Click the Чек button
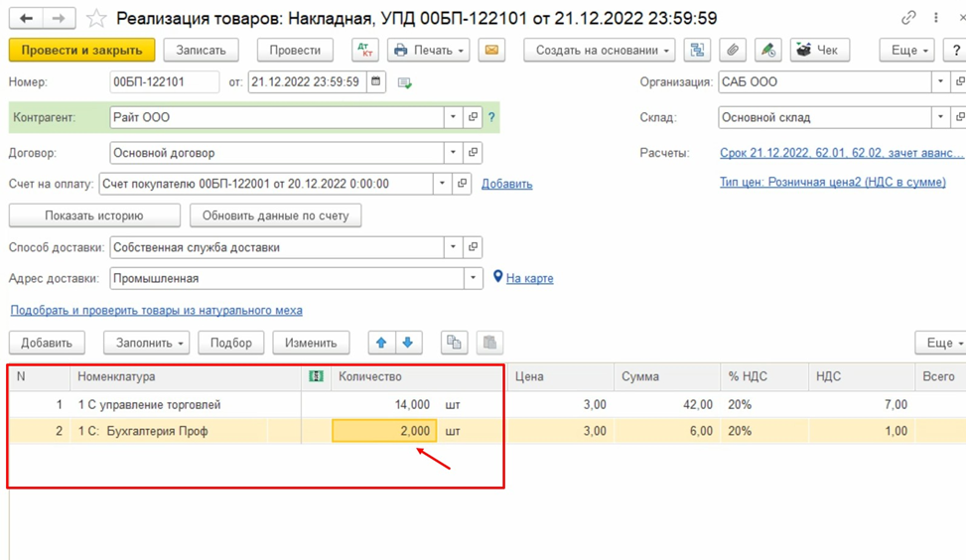Image resolution: width=966 pixels, height=560 pixels. (x=820, y=50)
